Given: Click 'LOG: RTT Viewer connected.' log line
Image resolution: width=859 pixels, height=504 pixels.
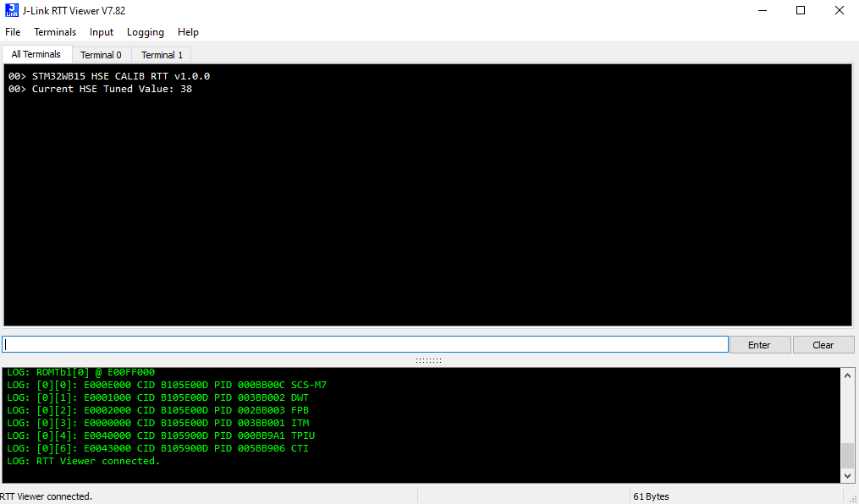Looking at the screenshot, I should coord(83,461).
